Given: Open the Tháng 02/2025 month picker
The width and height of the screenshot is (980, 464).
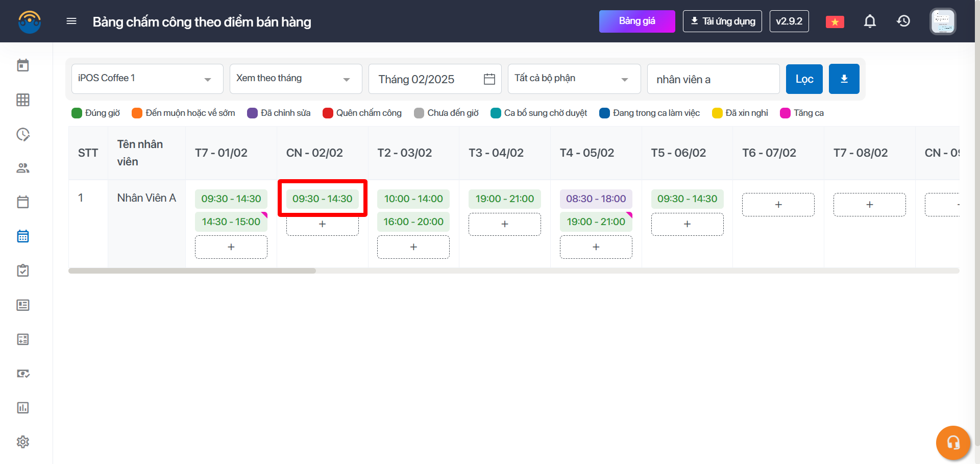Looking at the screenshot, I should point(435,79).
